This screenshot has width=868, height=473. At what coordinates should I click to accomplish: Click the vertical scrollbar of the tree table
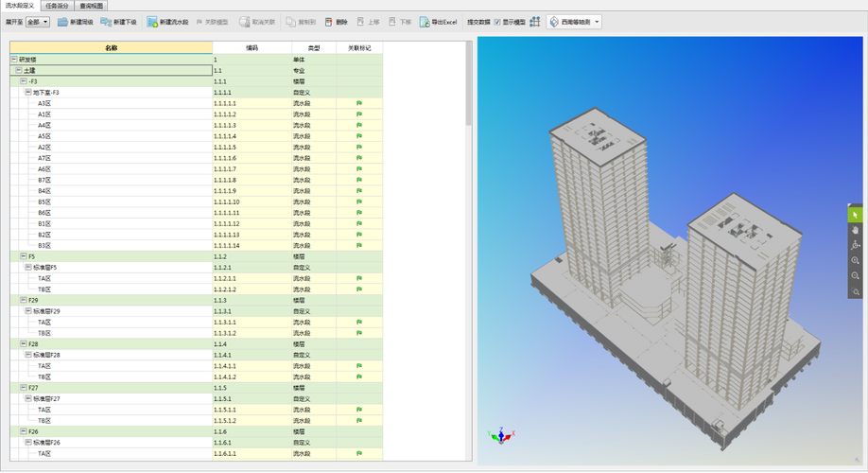point(468,85)
